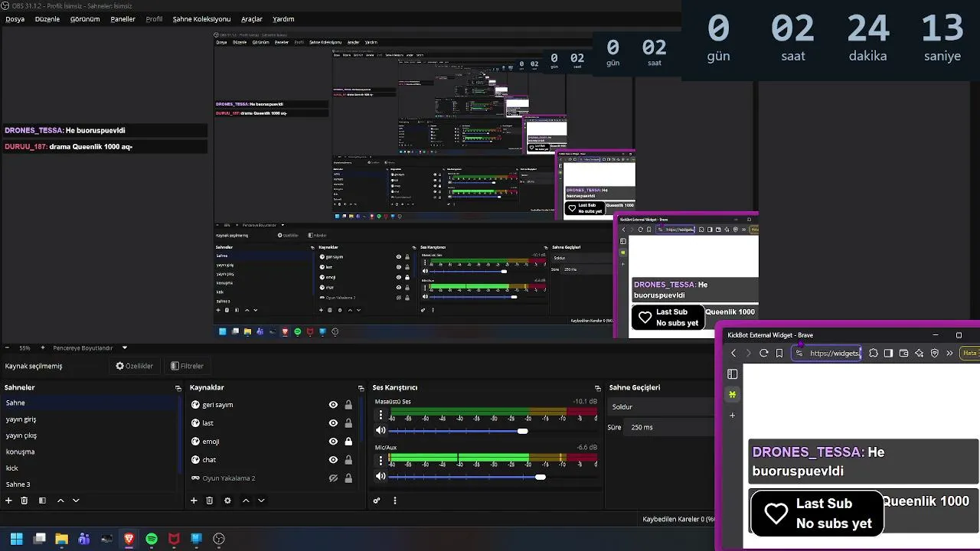The height and width of the screenshot is (551, 980).
Task: Open Brave extensions puzzle icon
Action: (x=873, y=354)
